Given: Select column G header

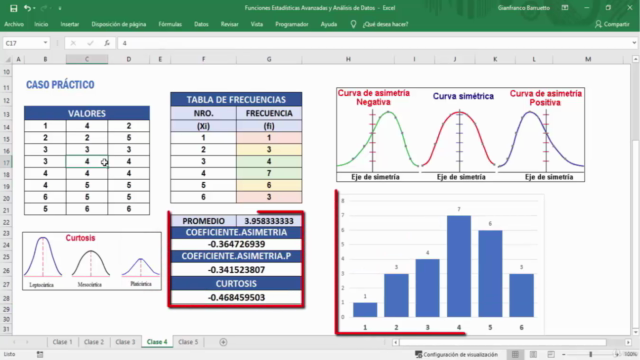Looking at the screenshot, I should (269, 59).
